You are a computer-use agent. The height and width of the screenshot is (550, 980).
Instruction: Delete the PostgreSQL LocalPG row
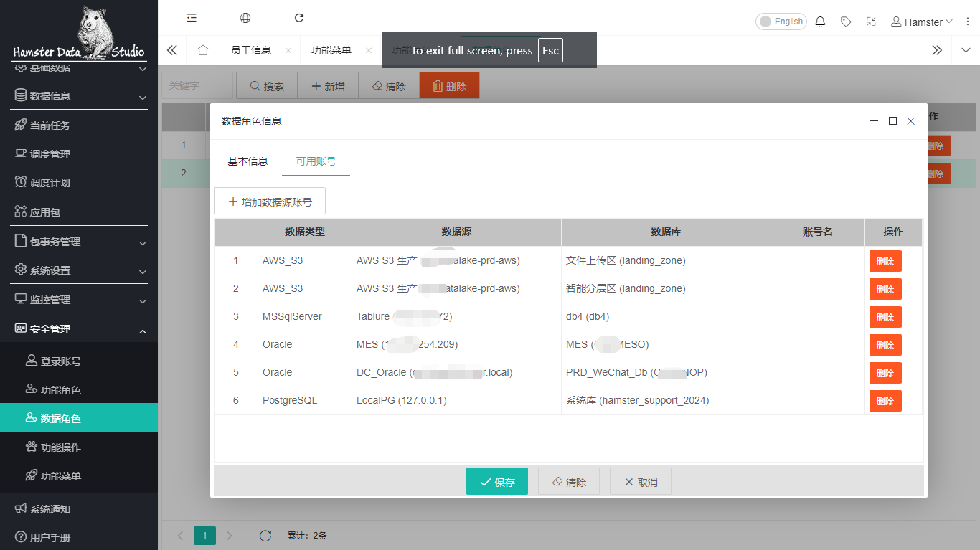click(x=885, y=401)
